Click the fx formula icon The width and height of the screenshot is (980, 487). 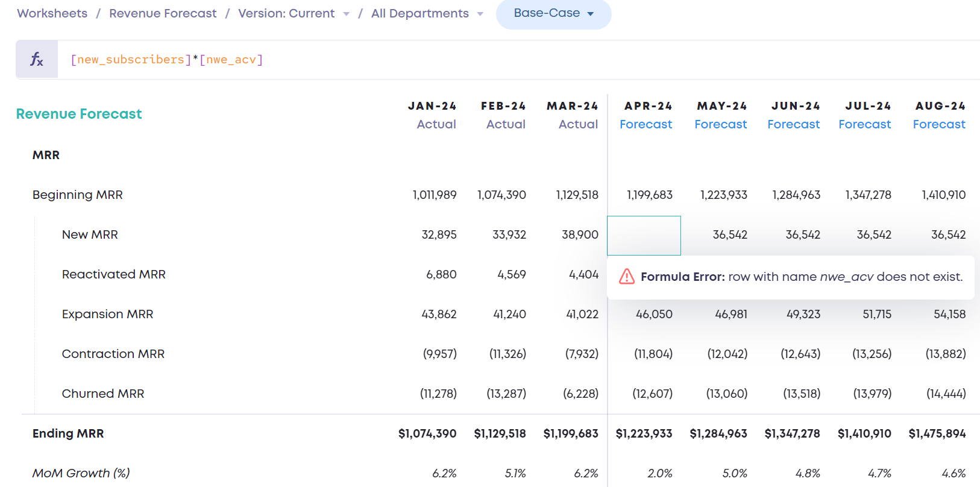[37, 59]
